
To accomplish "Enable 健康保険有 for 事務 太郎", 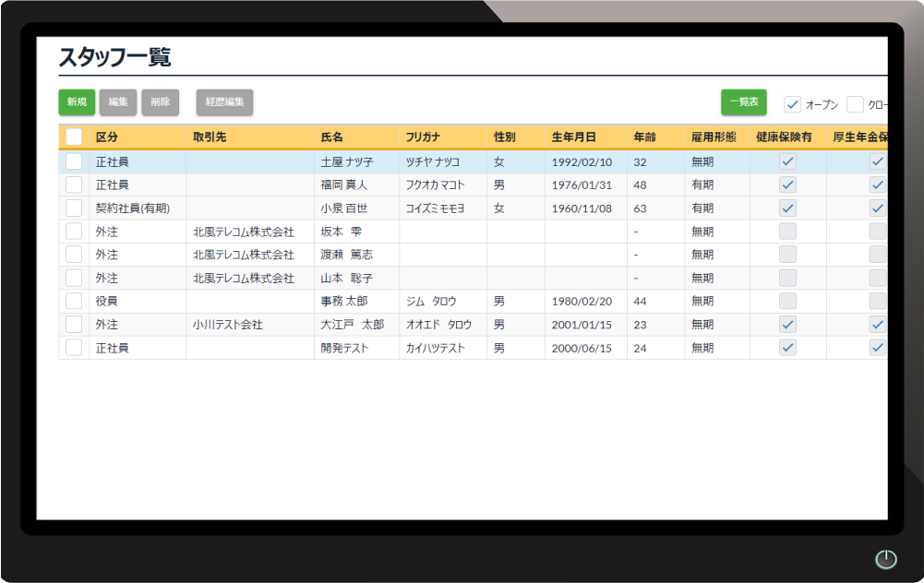I will pos(787,301).
